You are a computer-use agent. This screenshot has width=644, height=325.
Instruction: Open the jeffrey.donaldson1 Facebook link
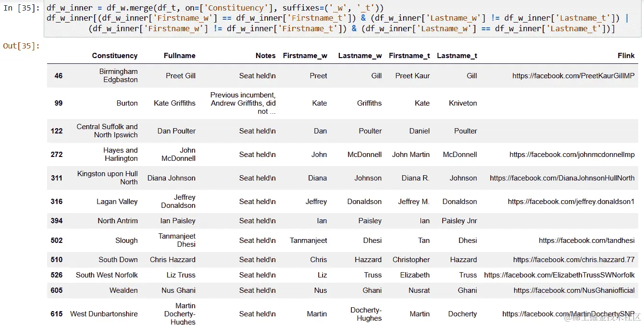571,202
